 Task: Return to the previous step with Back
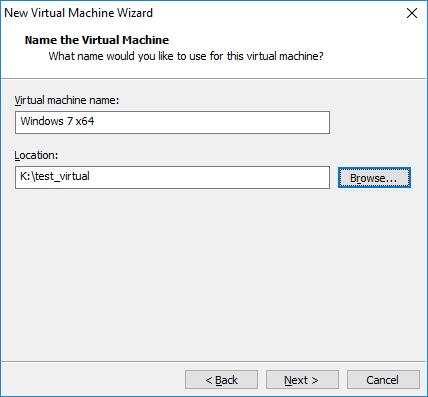[x=221, y=380]
